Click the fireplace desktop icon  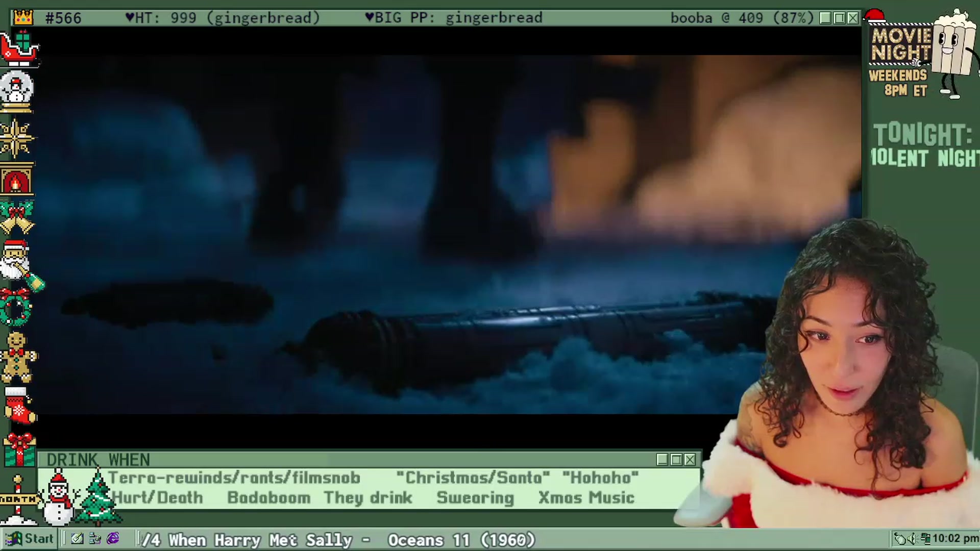coord(17,179)
